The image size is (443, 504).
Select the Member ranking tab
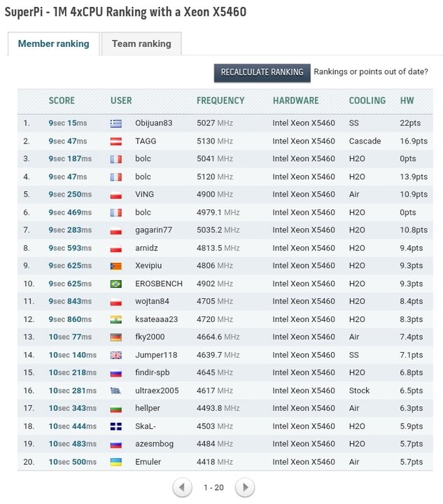pos(54,43)
